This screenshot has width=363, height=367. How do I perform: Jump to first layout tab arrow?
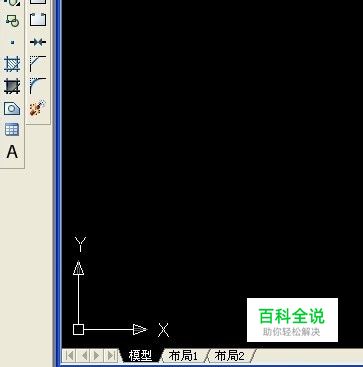pyautogui.click(x=70, y=355)
